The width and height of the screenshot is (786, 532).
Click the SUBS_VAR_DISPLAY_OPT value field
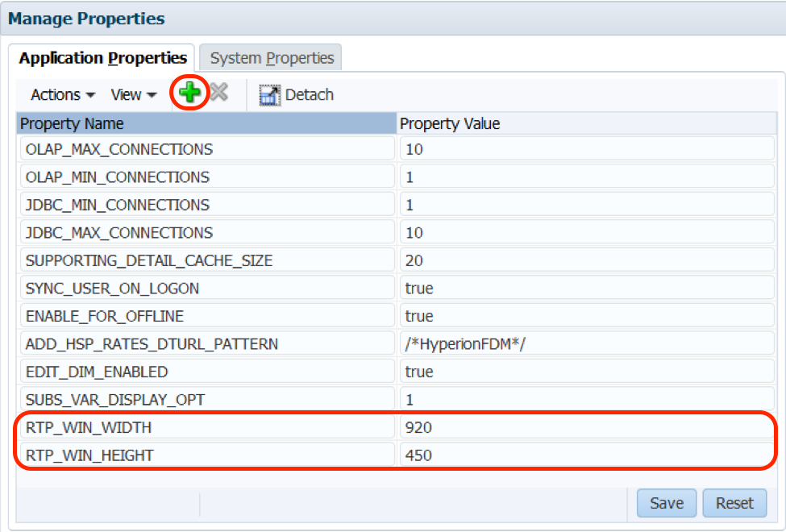coord(587,400)
